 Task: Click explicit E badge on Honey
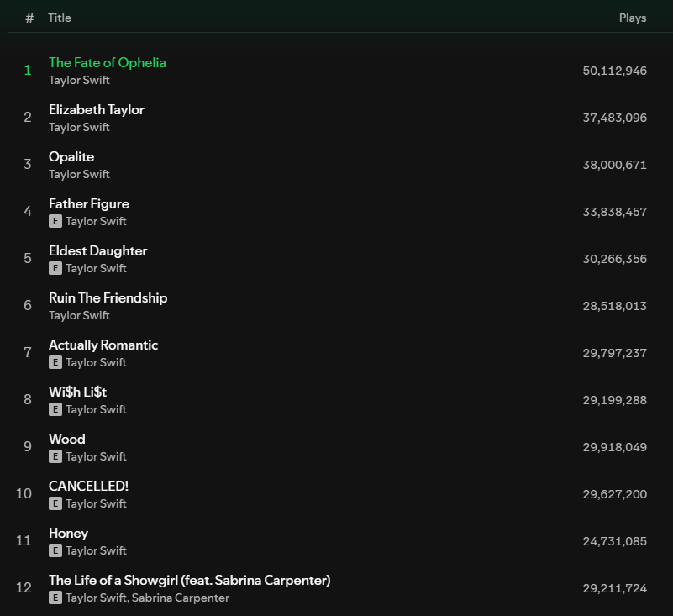55,550
